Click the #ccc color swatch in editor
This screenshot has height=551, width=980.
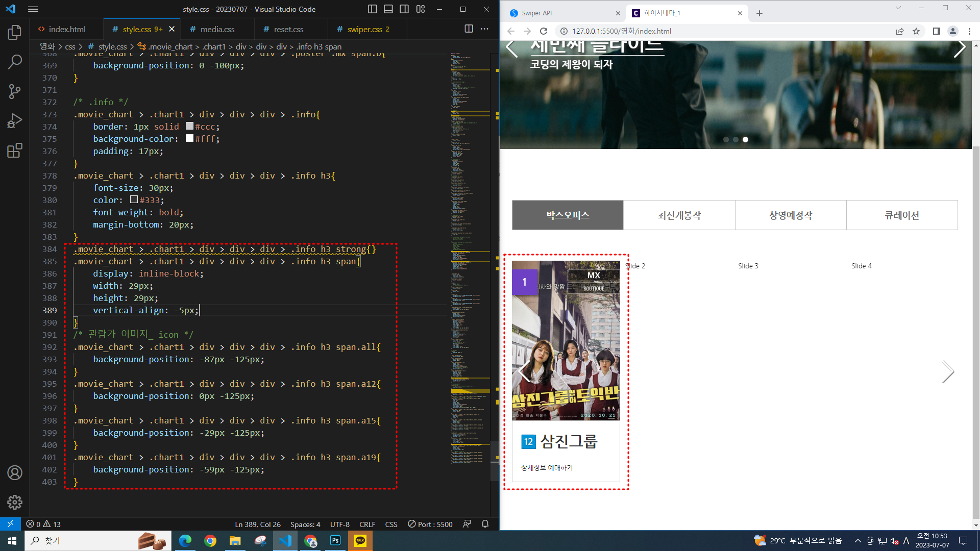click(x=189, y=126)
